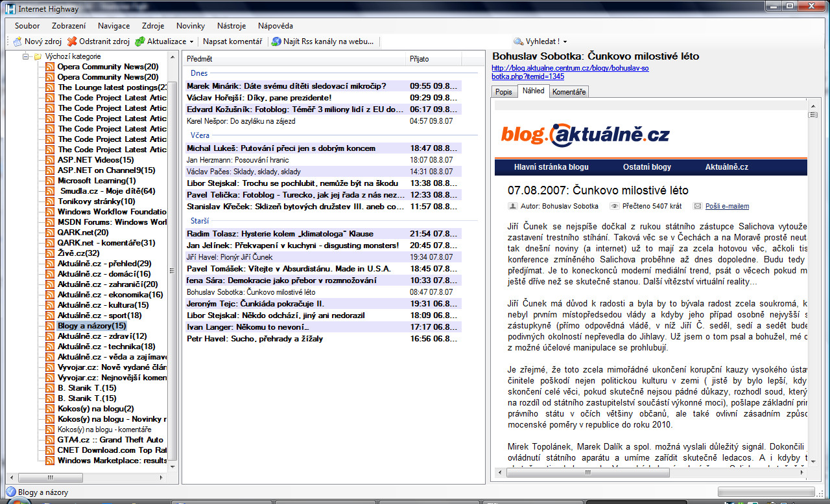The width and height of the screenshot is (830, 504).
Task: Open article Michal Lukeš: Putování přeci jen s dobrým koncem
Action: tap(323, 148)
